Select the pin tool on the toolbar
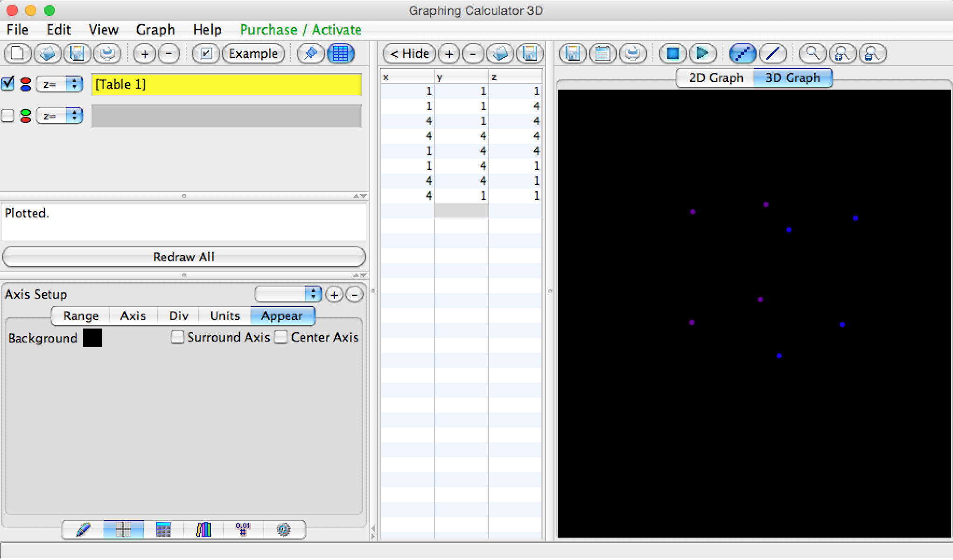 pos(310,53)
